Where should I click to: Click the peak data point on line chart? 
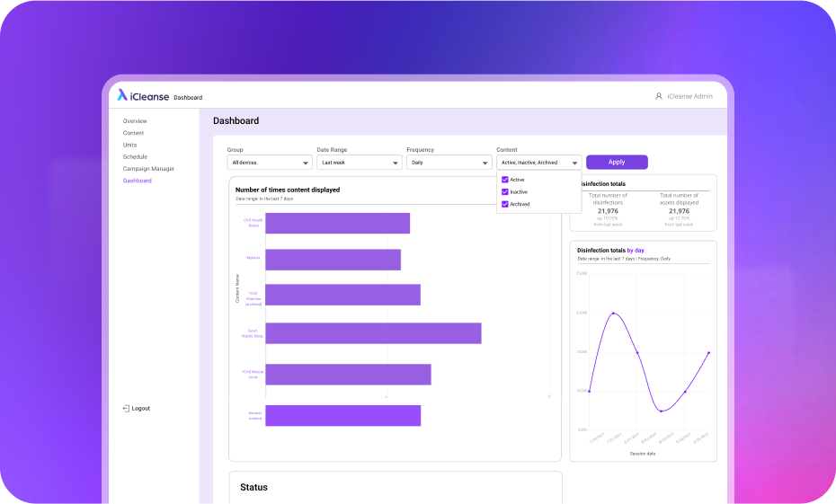coord(613,314)
